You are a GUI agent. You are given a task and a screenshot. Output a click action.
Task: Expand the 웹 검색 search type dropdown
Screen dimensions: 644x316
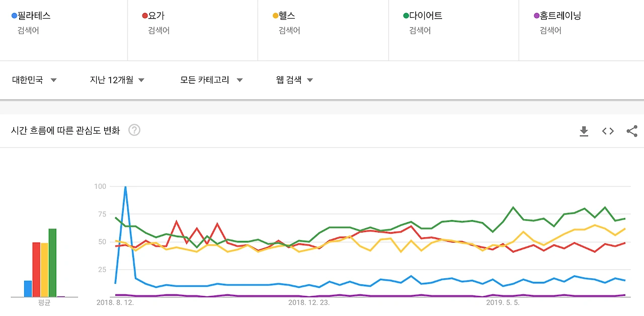[294, 80]
